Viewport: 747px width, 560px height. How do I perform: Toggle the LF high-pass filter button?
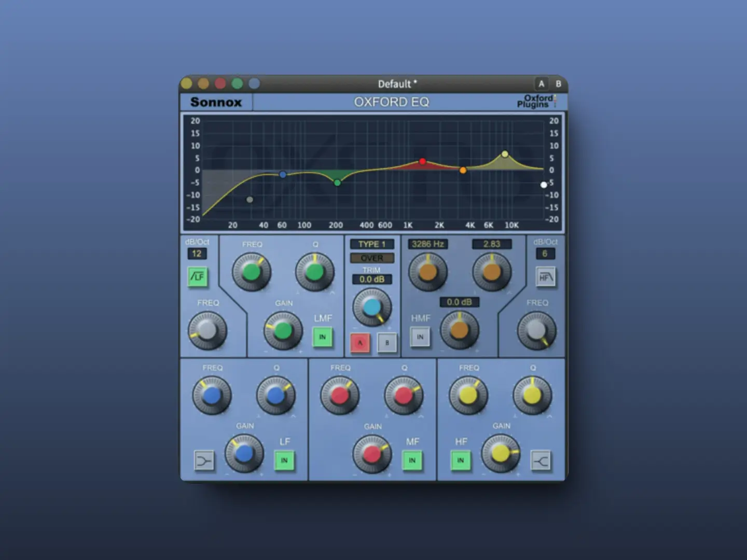(197, 277)
